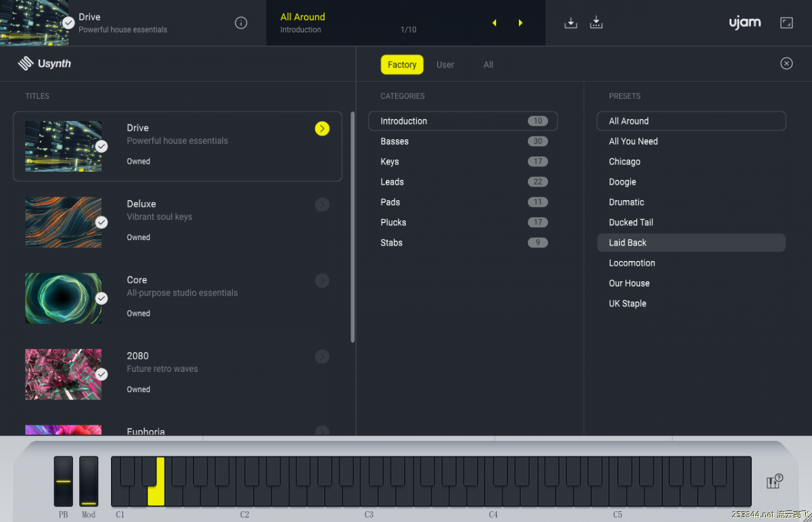The height and width of the screenshot is (522, 812).
Task: Open the Basses category
Action: click(394, 141)
